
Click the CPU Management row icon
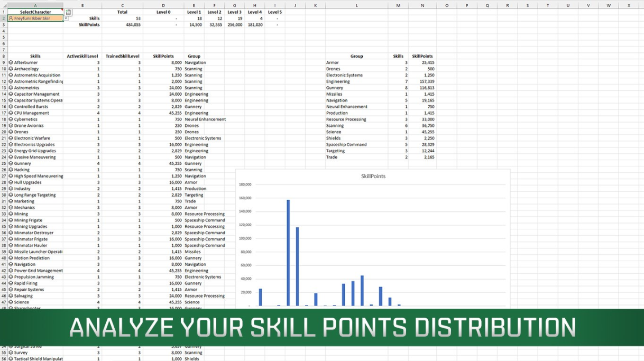11,113
